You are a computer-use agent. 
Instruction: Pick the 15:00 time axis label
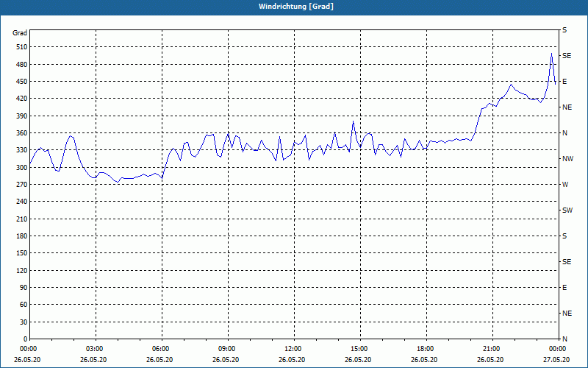(x=359, y=349)
